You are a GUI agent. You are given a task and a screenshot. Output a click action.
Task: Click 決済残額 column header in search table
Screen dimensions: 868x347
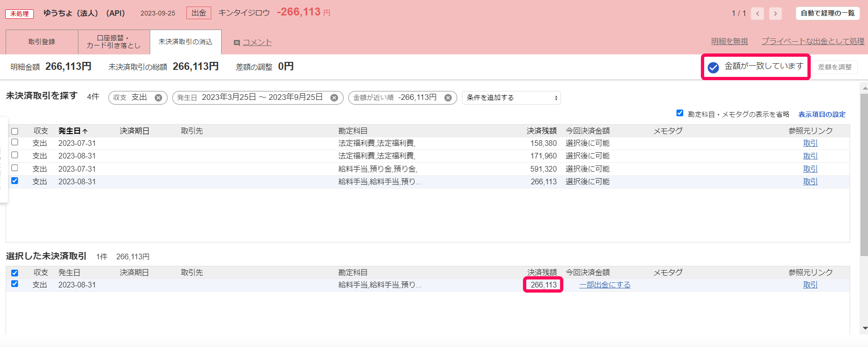(542, 131)
